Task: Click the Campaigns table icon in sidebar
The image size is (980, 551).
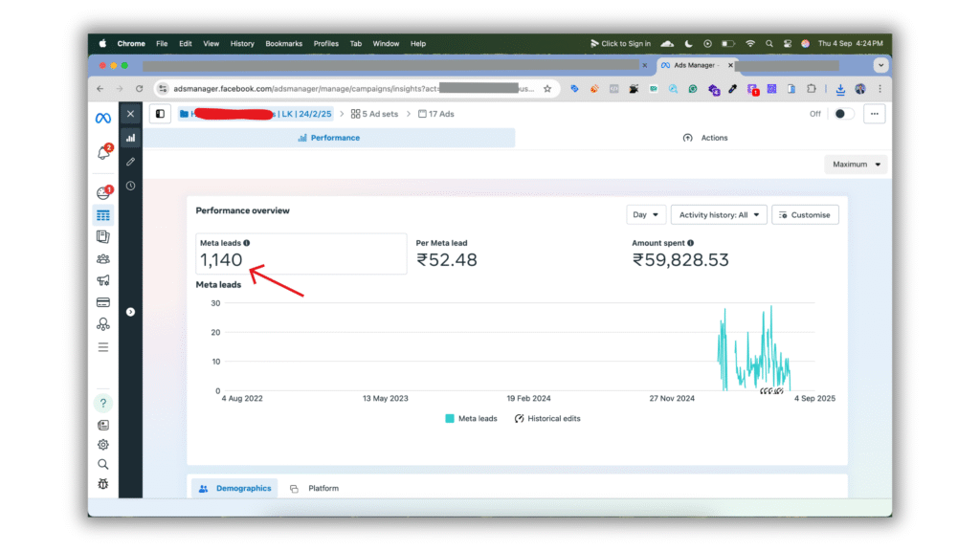Action: [x=102, y=215]
